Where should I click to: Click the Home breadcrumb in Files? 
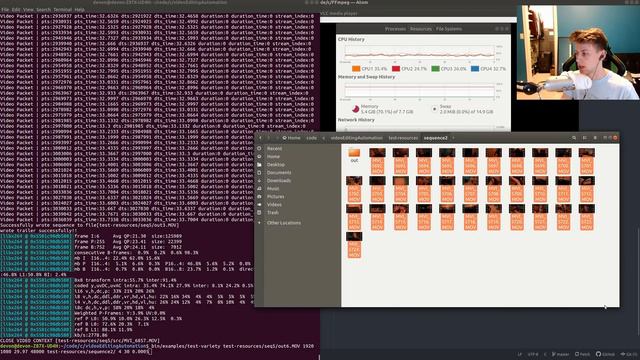291,138
